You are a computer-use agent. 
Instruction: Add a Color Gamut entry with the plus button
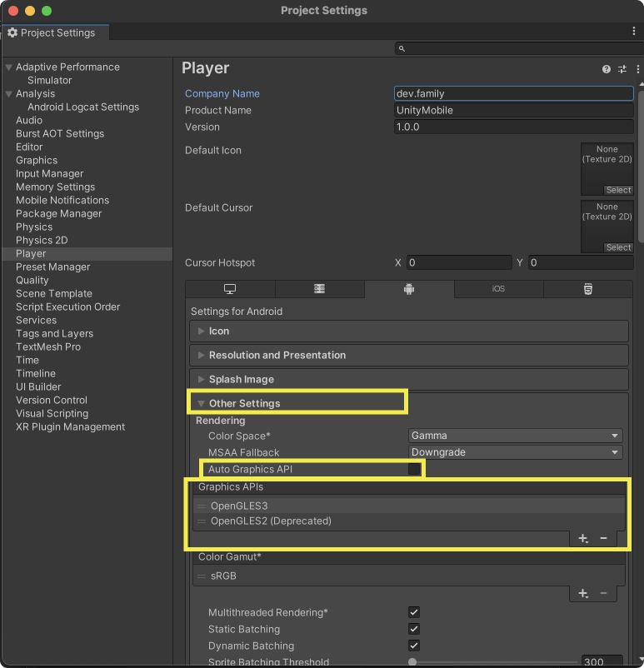(x=583, y=594)
